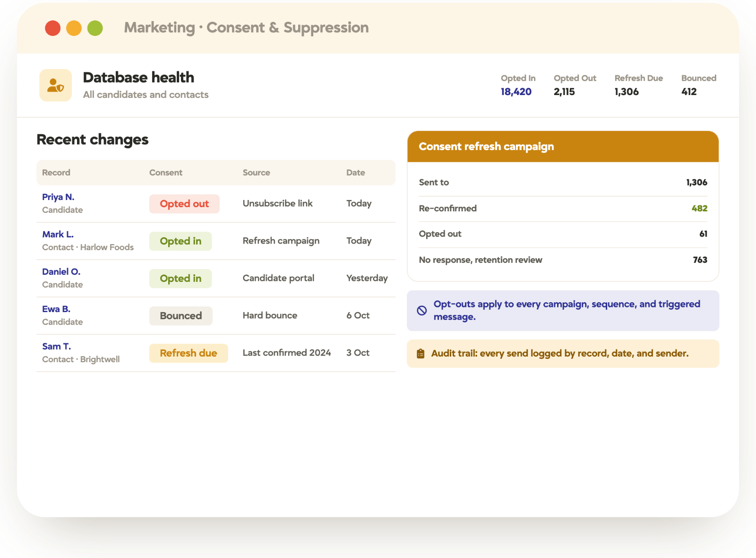Click the No response, retention review row
This screenshot has width=756, height=558.
pos(563,260)
